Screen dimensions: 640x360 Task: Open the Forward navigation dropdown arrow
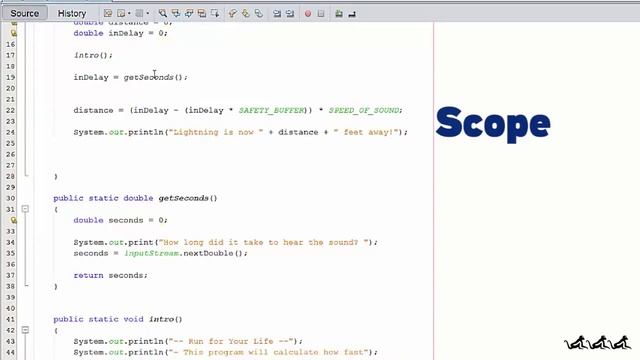click(x=148, y=13)
